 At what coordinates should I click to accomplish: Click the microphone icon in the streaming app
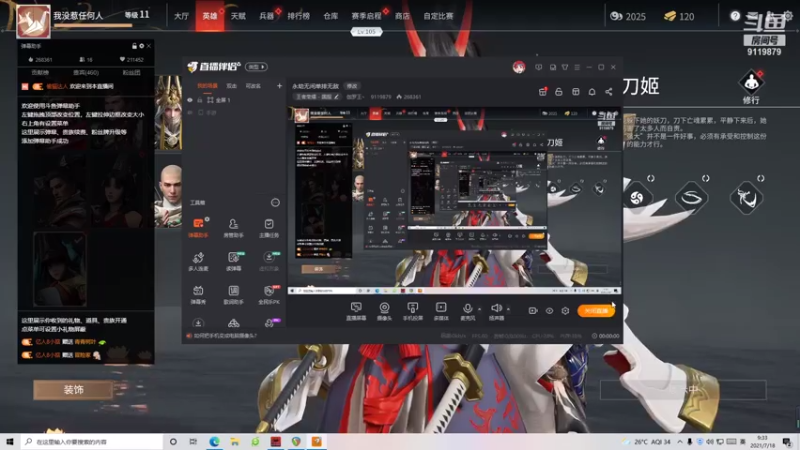pyautogui.click(x=467, y=308)
